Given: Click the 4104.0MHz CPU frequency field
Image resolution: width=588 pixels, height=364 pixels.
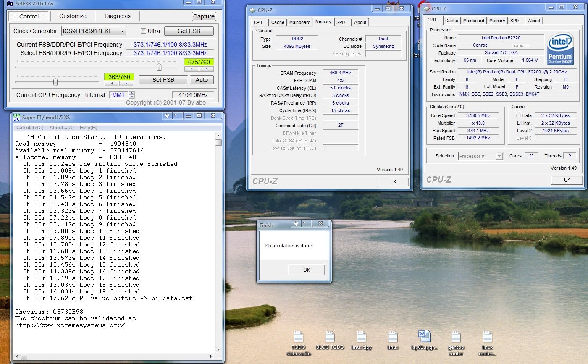Looking at the screenshot, I should [193, 95].
